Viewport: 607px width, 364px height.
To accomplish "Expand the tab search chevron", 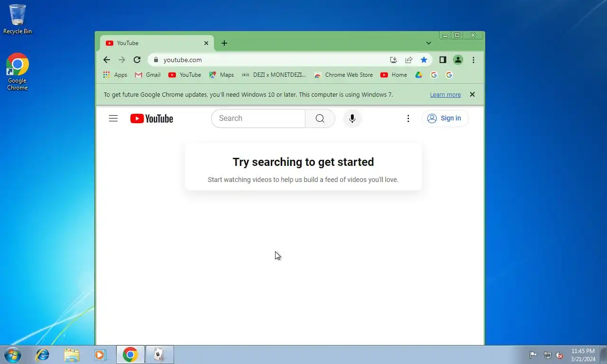I will pos(429,43).
